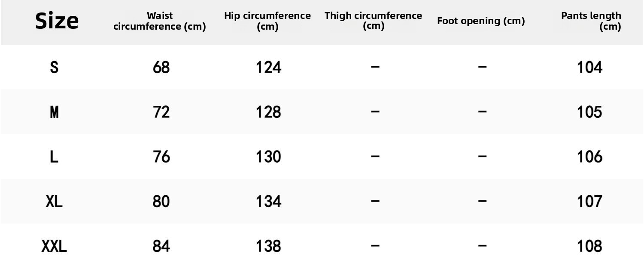Select the M size row label
Viewport: 644px width, 270px height.
pyautogui.click(x=54, y=112)
